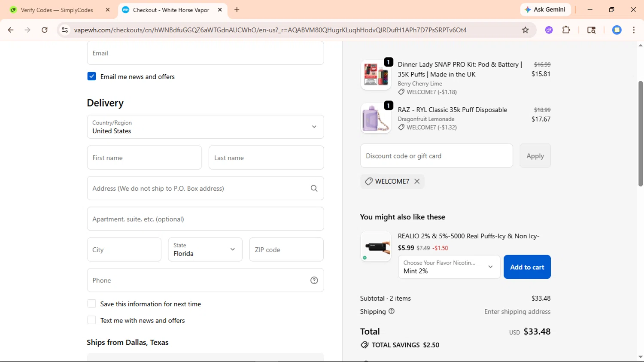
Task: Close the Checkout White Horse Vapor tab
Action: coord(220,10)
